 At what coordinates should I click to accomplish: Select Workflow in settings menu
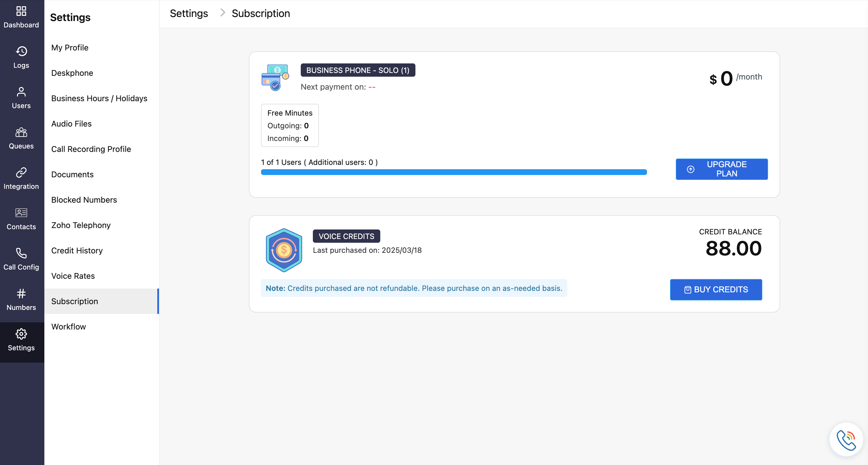[68, 326]
